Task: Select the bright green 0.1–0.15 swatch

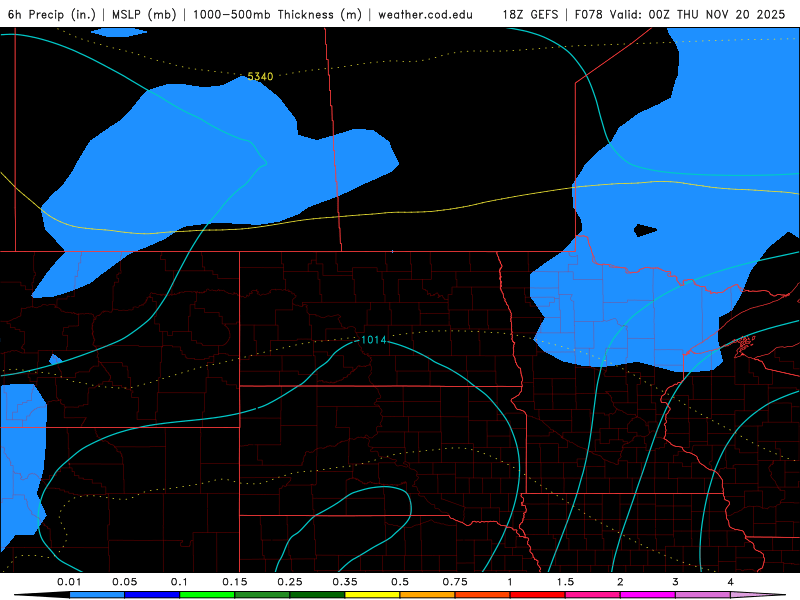Action: pos(207,595)
